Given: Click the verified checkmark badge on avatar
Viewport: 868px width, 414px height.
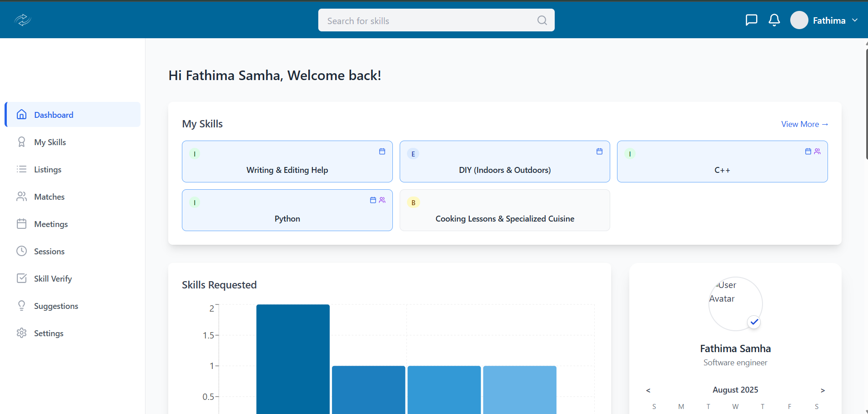Looking at the screenshot, I should [754, 322].
